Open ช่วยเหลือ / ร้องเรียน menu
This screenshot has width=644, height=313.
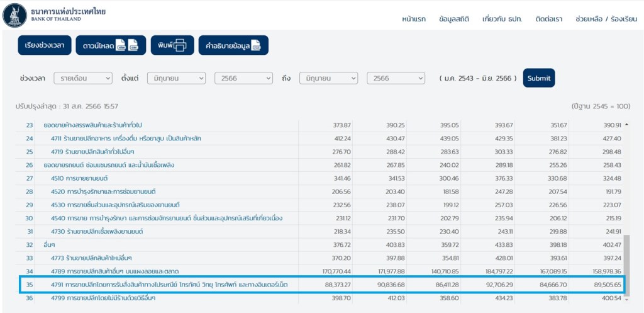coord(606,19)
